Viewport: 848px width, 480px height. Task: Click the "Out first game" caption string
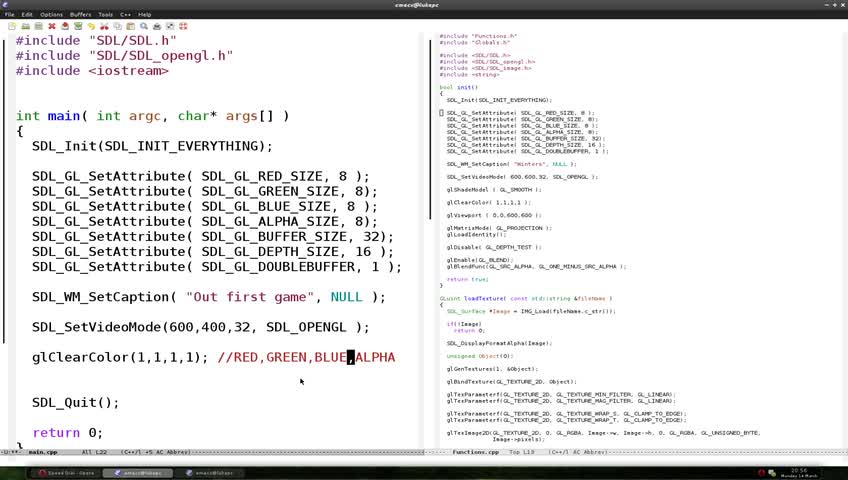click(x=250, y=297)
